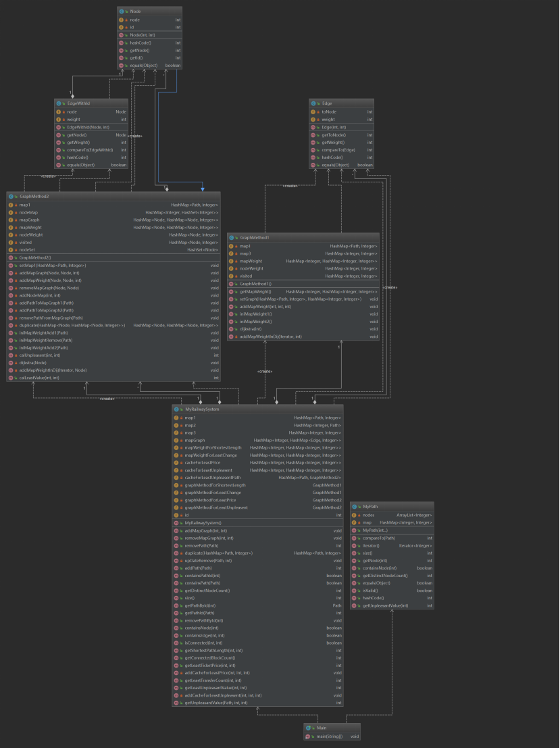560x748 pixels.
Task: Select iniMapWeightRemove(Path) method
Action: [113, 340]
